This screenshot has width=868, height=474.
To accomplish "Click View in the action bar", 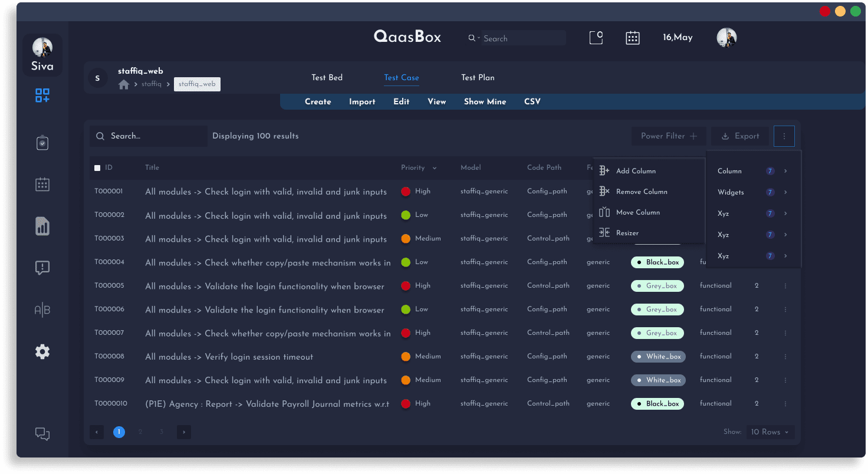I will pos(437,102).
